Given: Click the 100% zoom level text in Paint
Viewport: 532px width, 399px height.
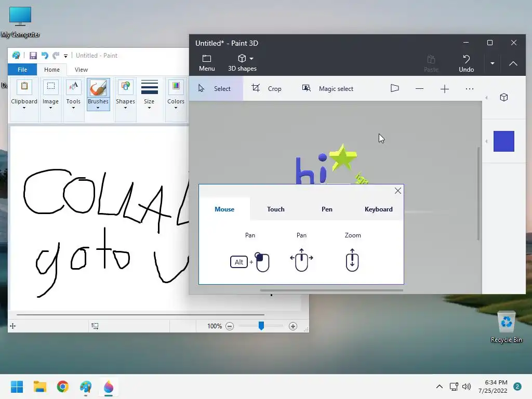Looking at the screenshot, I should 215,326.
